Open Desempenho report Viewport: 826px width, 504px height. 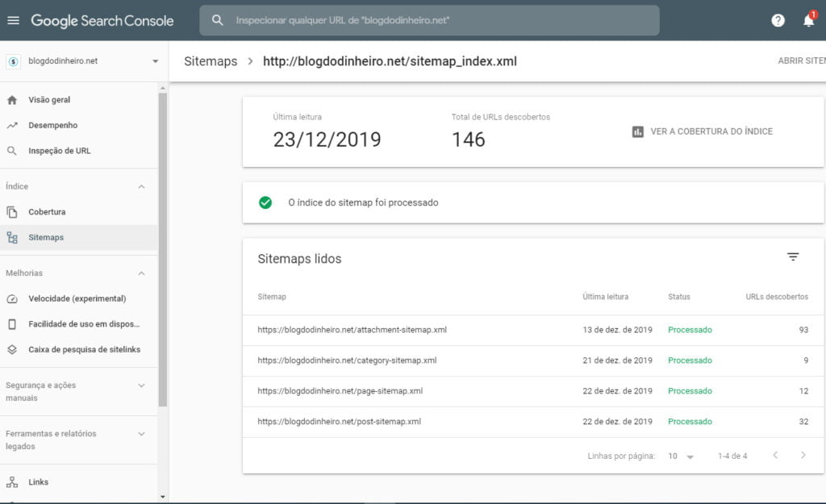pyautogui.click(x=79, y=125)
